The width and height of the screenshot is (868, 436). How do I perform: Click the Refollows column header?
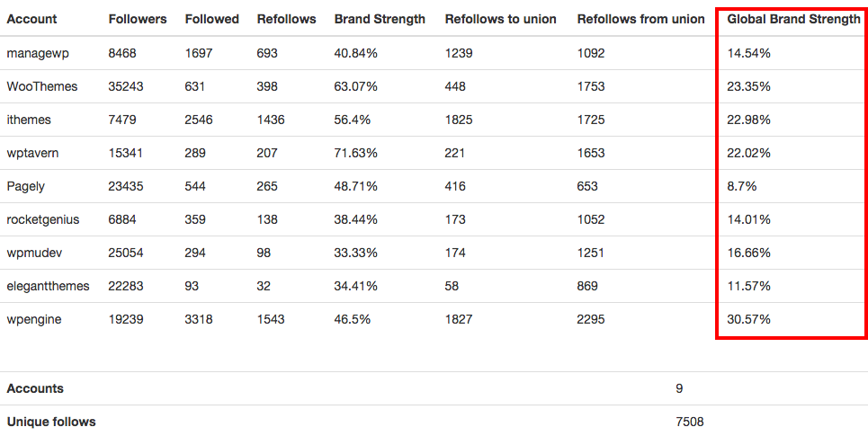click(285, 19)
